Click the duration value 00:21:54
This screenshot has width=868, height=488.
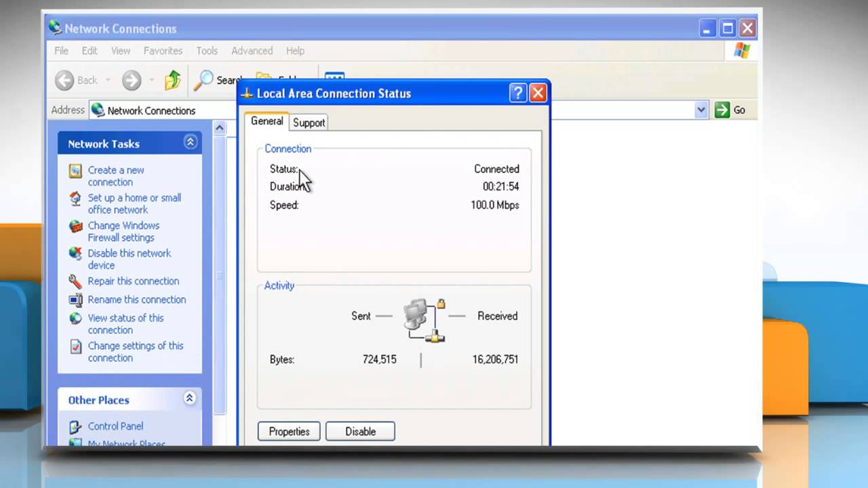[500, 187]
